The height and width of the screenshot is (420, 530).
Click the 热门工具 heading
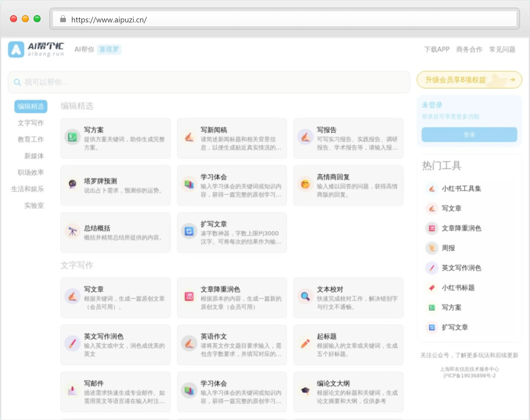[x=441, y=166]
